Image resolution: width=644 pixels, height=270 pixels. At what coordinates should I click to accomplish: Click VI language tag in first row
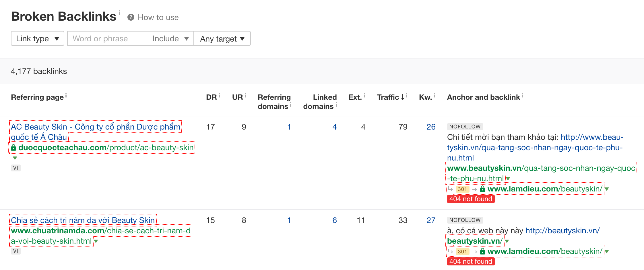pyautogui.click(x=15, y=168)
